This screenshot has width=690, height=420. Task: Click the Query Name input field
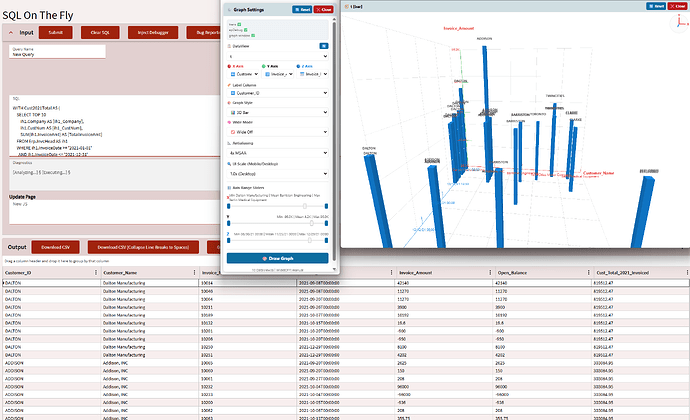pyautogui.click(x=57, y=52)
